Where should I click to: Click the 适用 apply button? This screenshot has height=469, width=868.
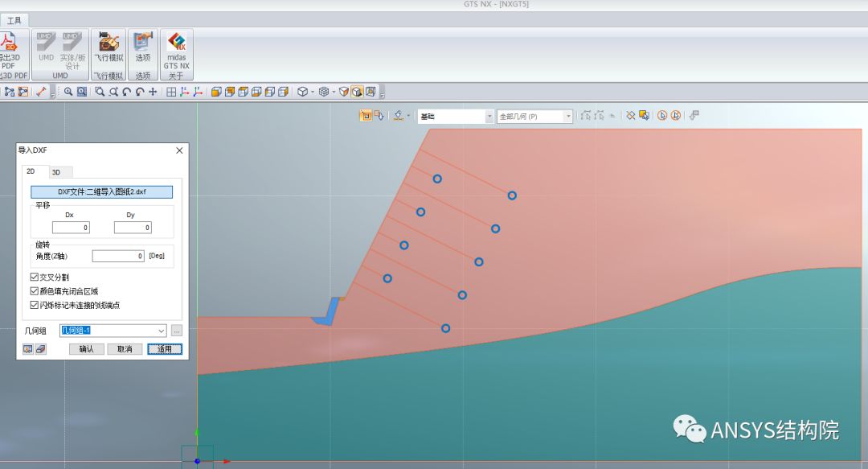coord(165,349)
